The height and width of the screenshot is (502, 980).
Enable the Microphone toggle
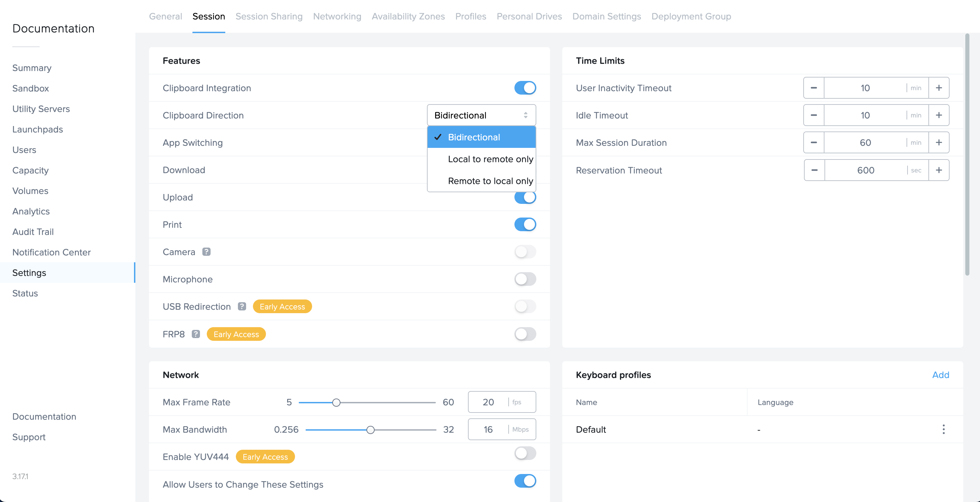click(525, 279)
